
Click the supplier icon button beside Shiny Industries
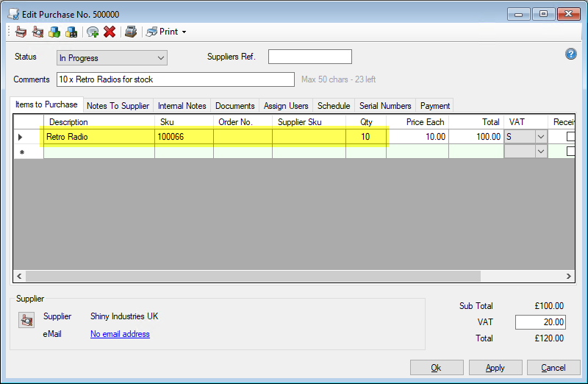coord(26,320)
